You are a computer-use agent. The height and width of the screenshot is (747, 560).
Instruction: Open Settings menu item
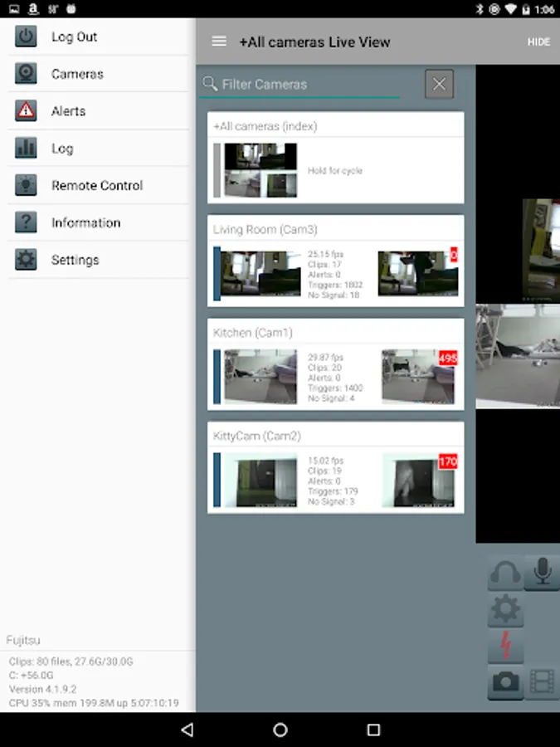99,260
